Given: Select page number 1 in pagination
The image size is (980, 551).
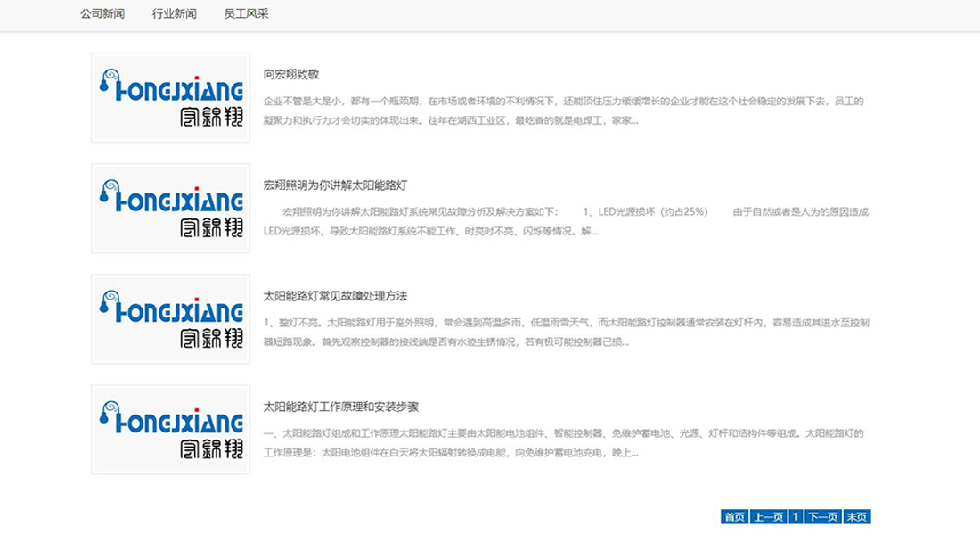Looking at the screenshot, I should coord(796,517).
